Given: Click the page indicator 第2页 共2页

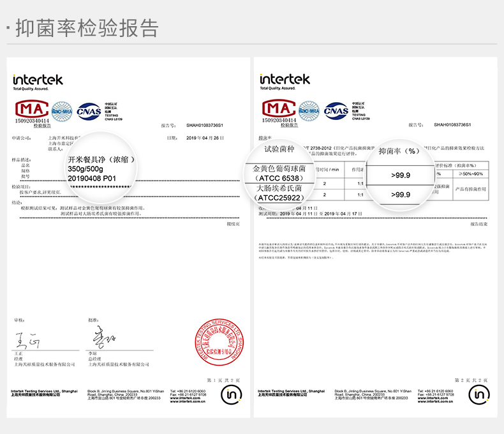Looking at the screenshot, I should tap(471, 380).
